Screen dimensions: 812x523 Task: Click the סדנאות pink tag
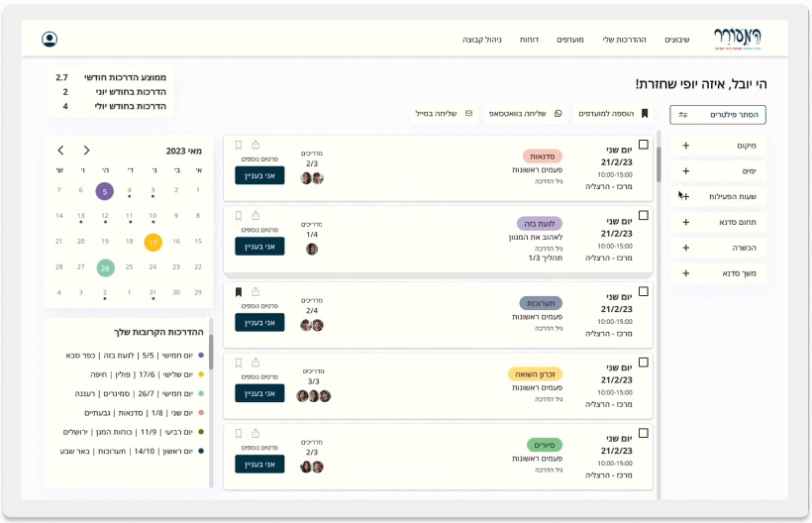(543, 157)
